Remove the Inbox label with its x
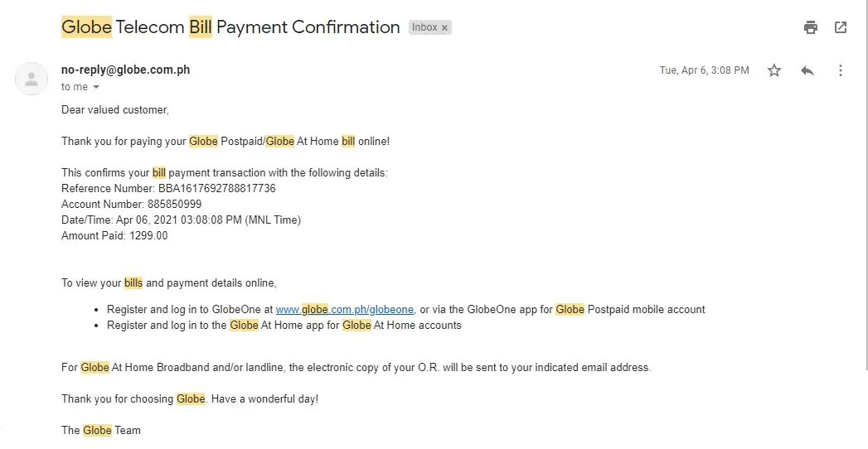Screen dimensions: 868x449 coord(444,27)
